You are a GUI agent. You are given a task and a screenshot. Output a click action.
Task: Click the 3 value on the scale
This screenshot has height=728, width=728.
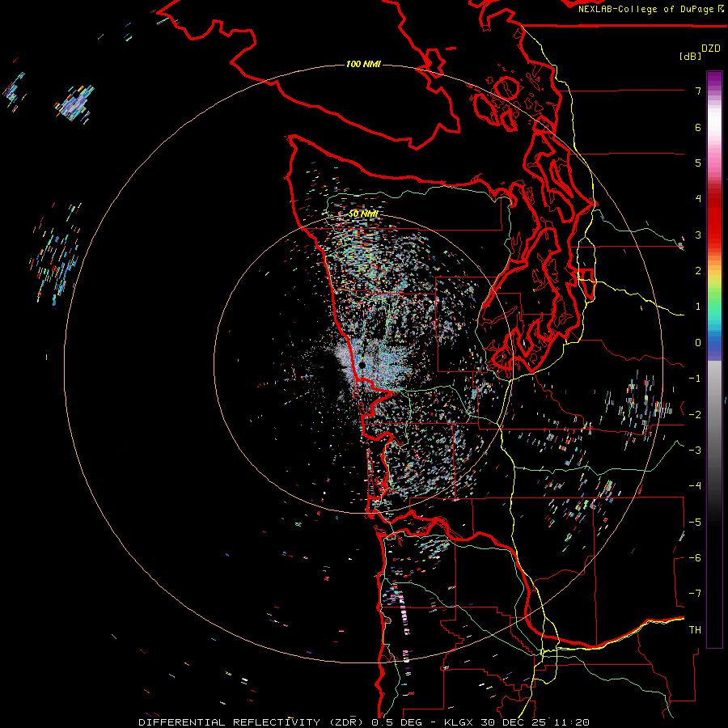[698, 235]
